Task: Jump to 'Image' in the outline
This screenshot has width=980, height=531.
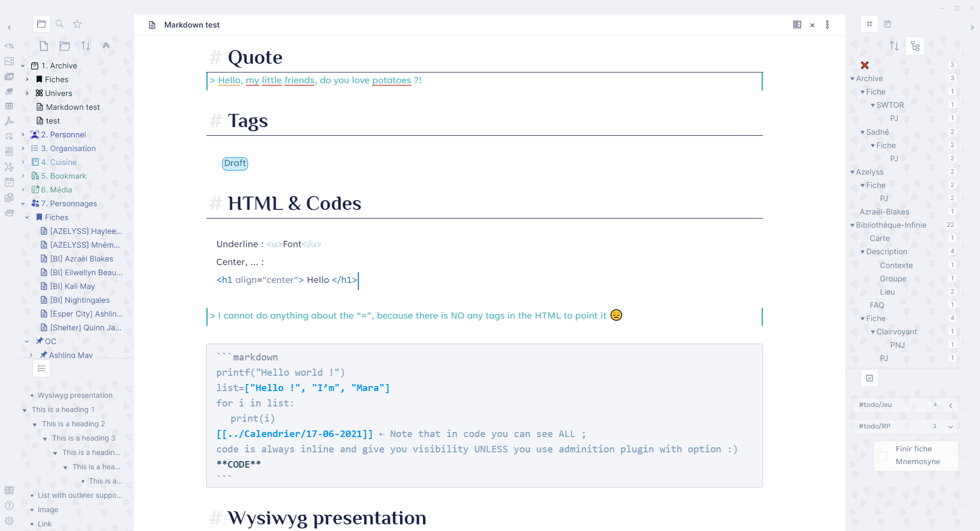Action: coord(48,510)
